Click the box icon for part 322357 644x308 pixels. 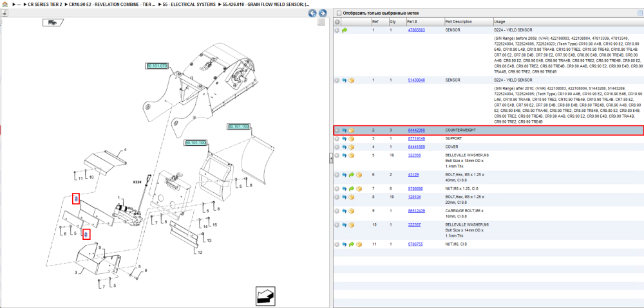[x=352, y=225]
